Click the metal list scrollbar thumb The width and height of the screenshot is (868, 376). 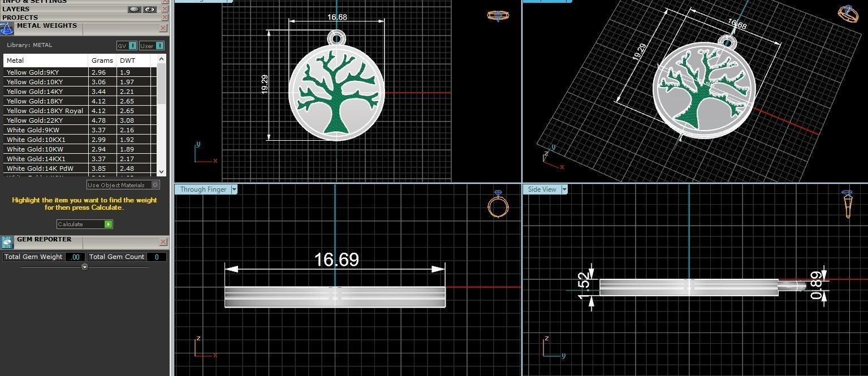[162, 84]
